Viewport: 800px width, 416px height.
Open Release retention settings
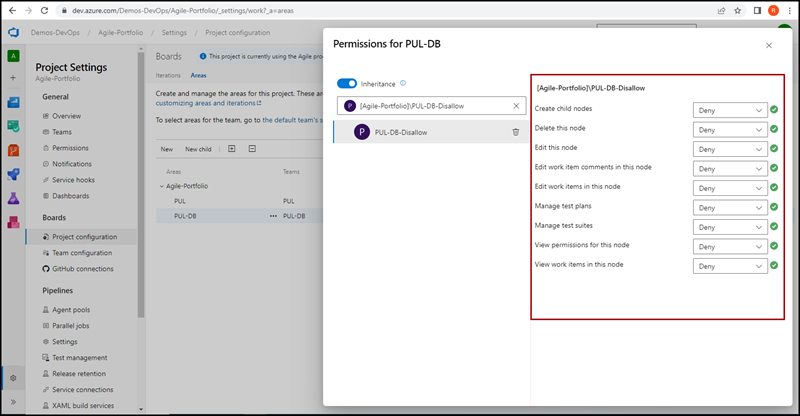point(79,374)
